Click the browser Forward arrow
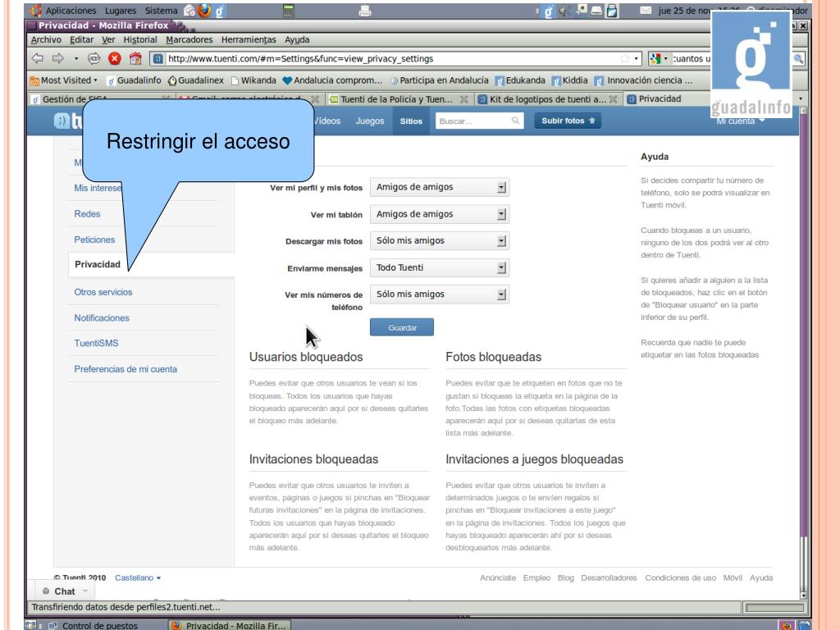 (x=58, y=58)
